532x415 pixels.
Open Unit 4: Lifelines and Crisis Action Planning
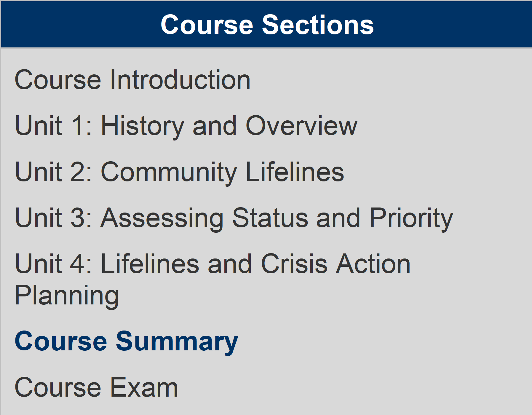click(x=213, y=264)
